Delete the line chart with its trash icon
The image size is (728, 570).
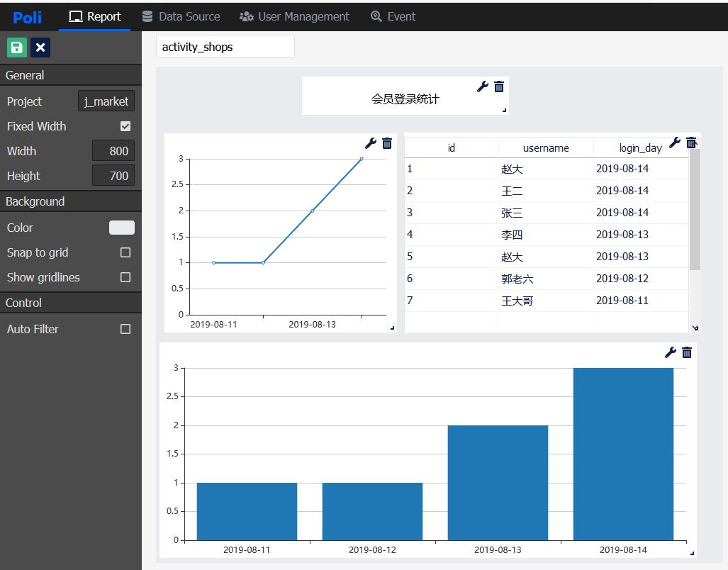(x=387, y=143)
